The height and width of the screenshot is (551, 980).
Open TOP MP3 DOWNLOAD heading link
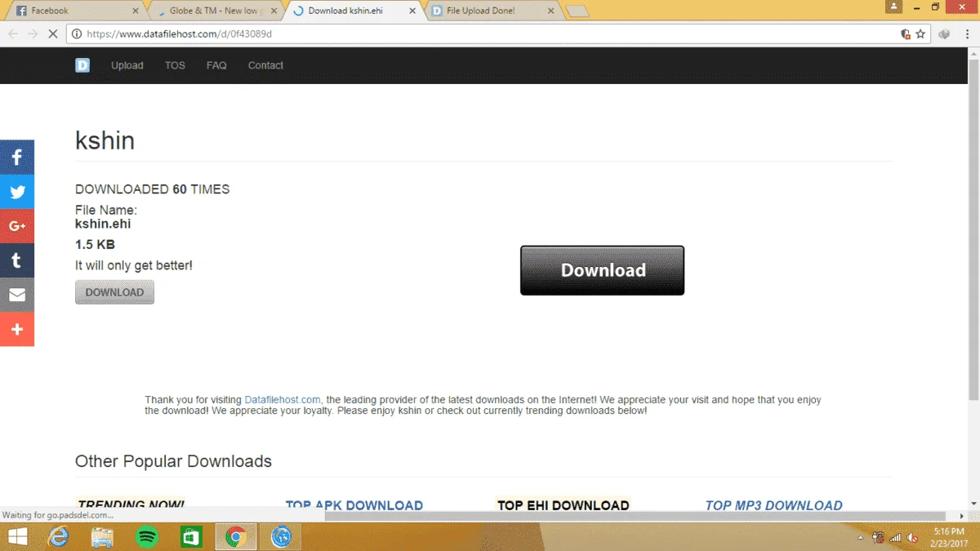coord(773,505)
